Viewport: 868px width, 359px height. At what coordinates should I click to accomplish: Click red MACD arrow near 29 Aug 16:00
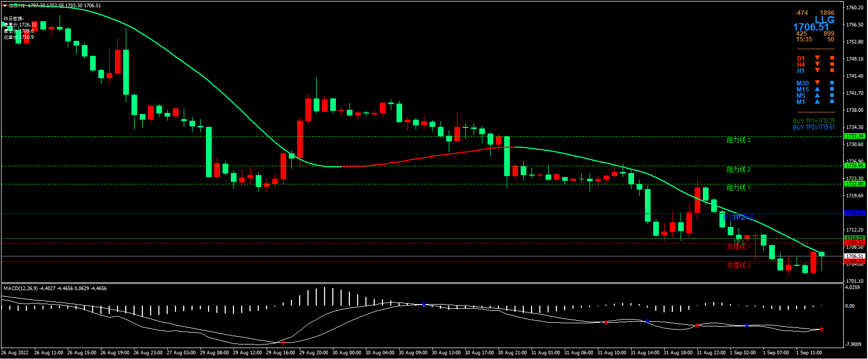283,343
